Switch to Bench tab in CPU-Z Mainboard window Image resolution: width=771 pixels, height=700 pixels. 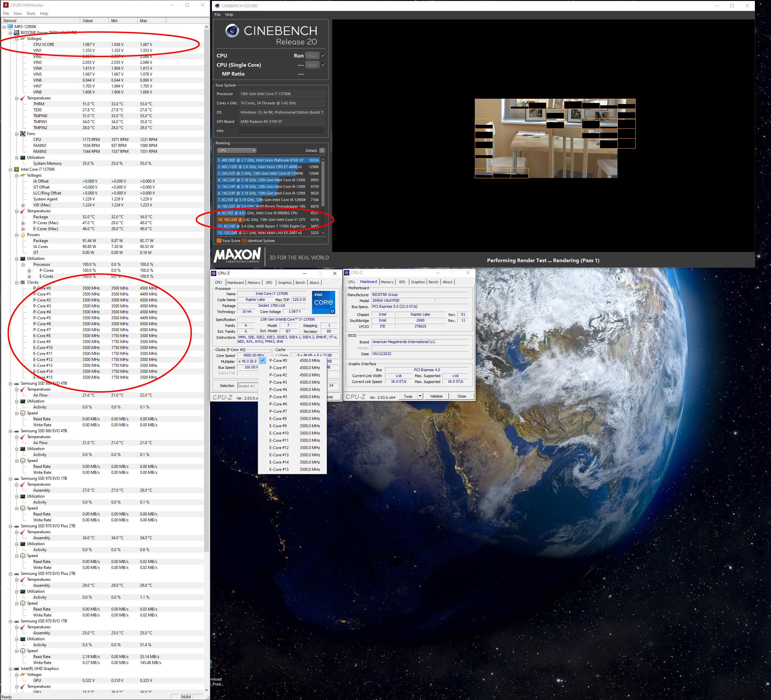(433, 282)
